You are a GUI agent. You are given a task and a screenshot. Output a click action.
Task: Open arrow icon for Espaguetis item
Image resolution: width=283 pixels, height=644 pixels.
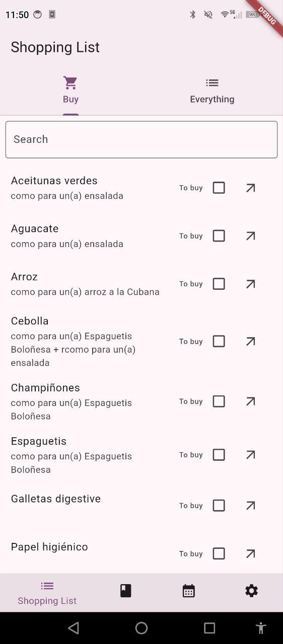[x=250, y=455]
